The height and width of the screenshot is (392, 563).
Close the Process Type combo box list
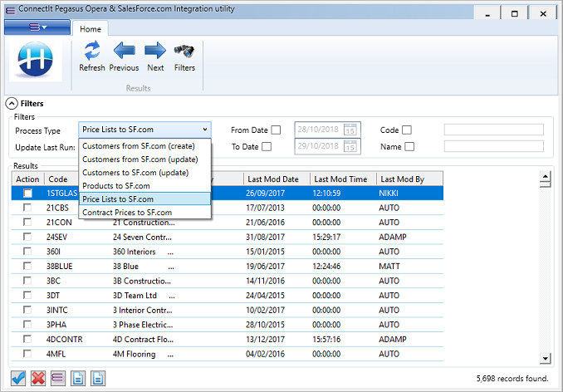pos(204,130)
